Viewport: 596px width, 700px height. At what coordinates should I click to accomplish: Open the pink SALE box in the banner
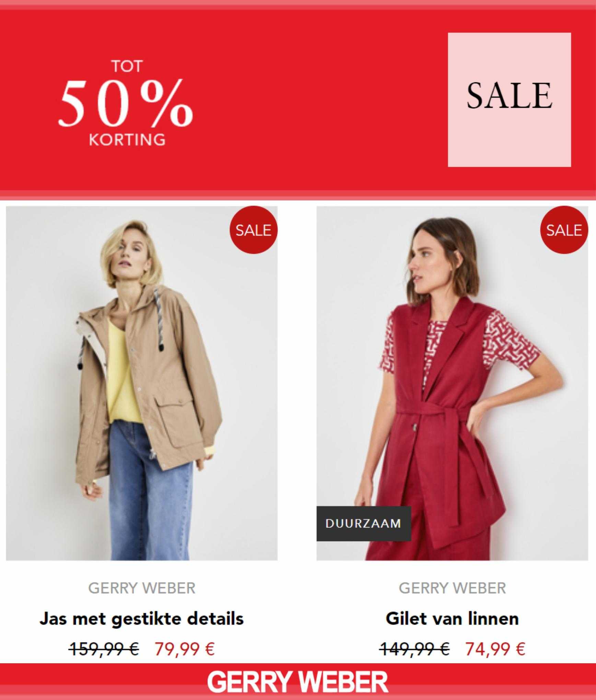click(509, 100)
